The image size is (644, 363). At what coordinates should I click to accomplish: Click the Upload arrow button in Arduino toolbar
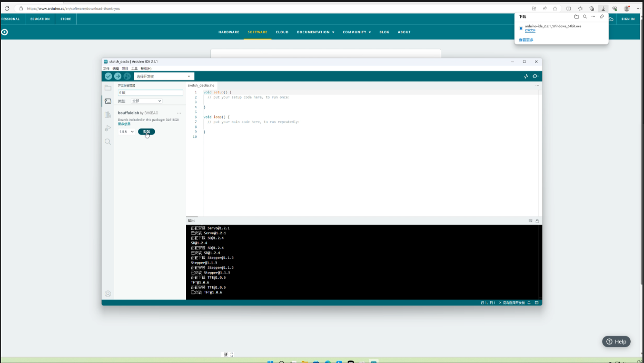pos(118,76)
